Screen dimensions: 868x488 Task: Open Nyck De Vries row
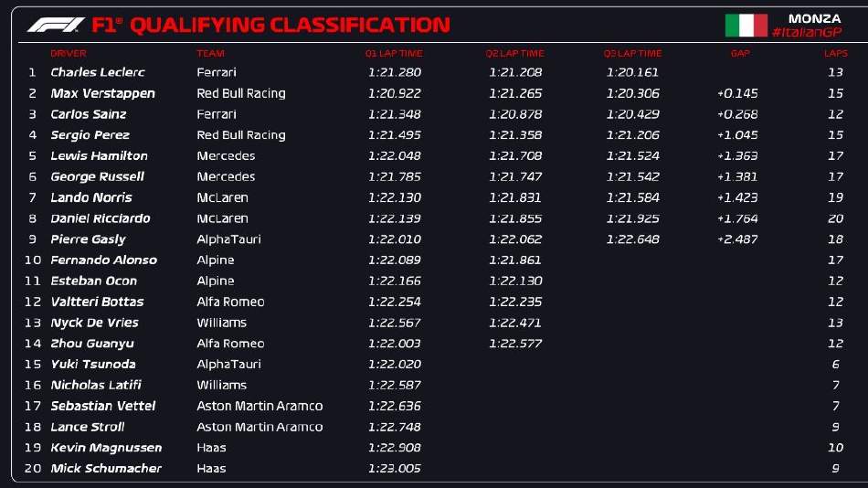pos(95,323)
